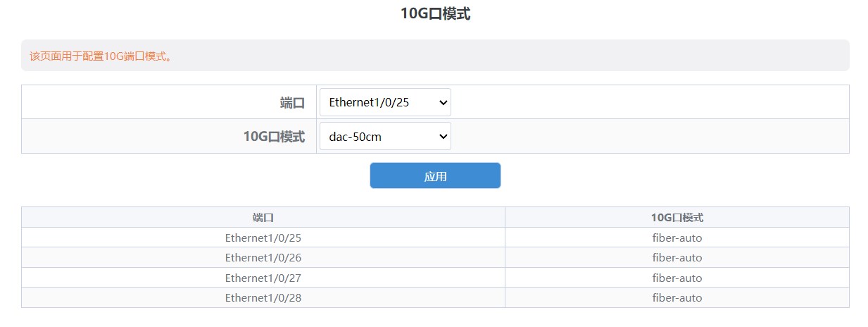Click fiber-auto value for Ethernet1/0/25 row
Image resolution: width=868 pixels, height=327 pixels.
tap(677, 237)
